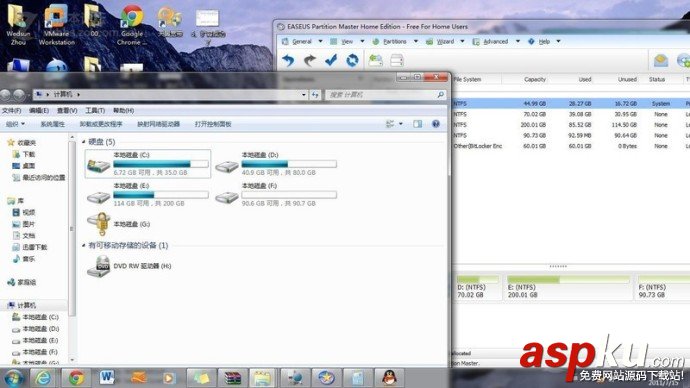This screenshot has height=388, width=690.
Task: Select the DVD RW 驱动器 (H:) icon
Action: pyautogui.click(x=99, y=266)
